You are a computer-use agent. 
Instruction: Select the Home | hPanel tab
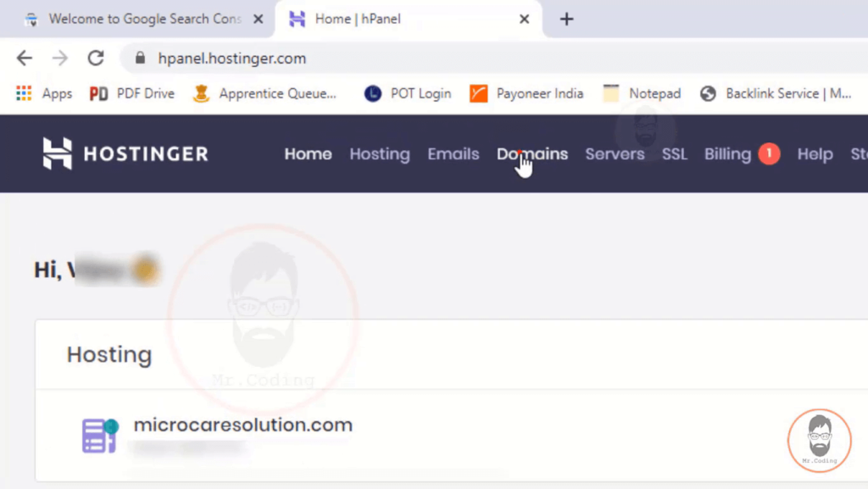[409, 19]
